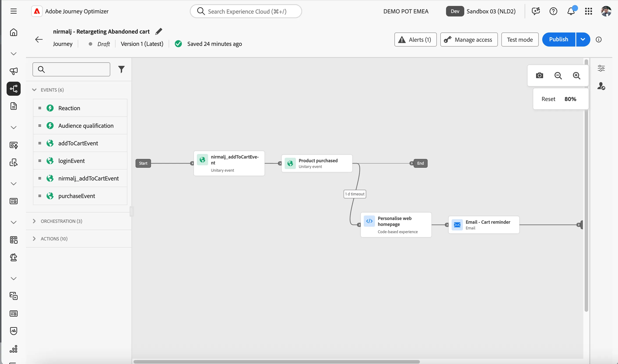Go to Home in left sidebar

pyautogui.click(x=13, y=32)
